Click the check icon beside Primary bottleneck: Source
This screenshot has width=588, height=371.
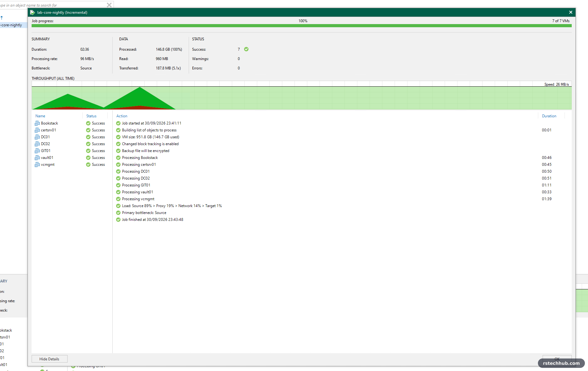pos(118,213)
